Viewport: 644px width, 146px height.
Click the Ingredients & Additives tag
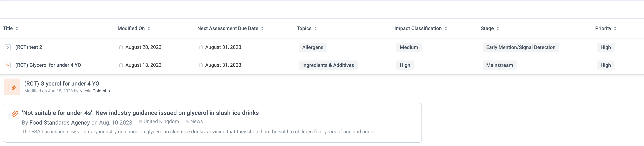pyautogui.click(x=328, y=65)
